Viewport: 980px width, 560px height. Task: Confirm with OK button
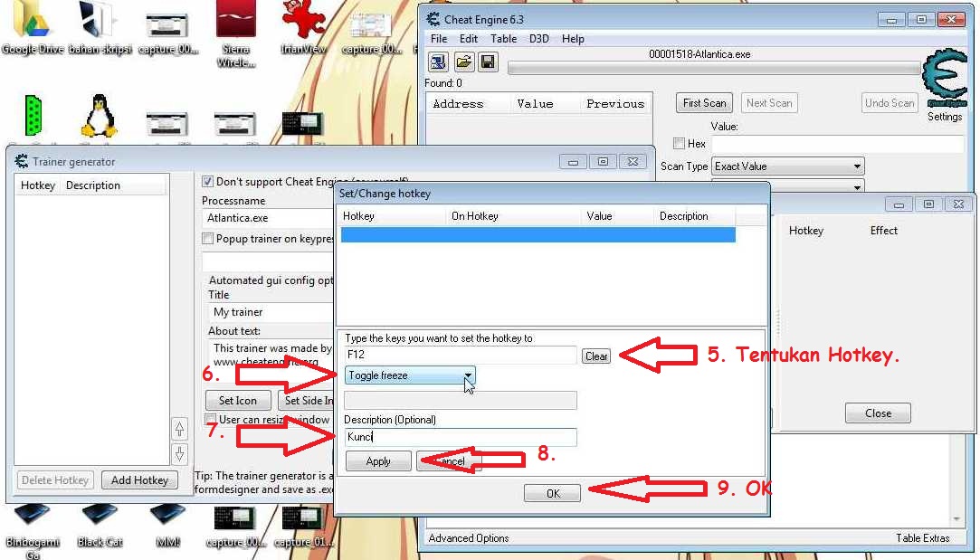pos(553,494)
